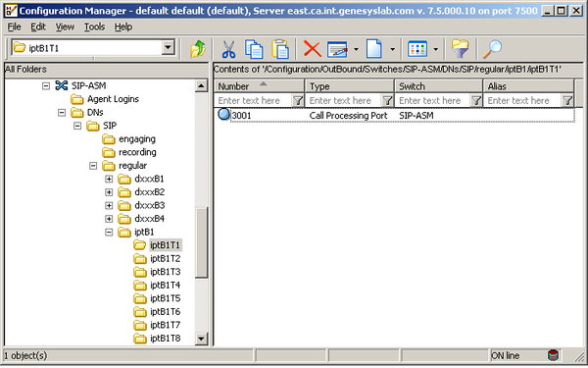The width and height of the screenshot is (588, 368).
Task: Click the View mode grid icon
Action: click(417, 49)
